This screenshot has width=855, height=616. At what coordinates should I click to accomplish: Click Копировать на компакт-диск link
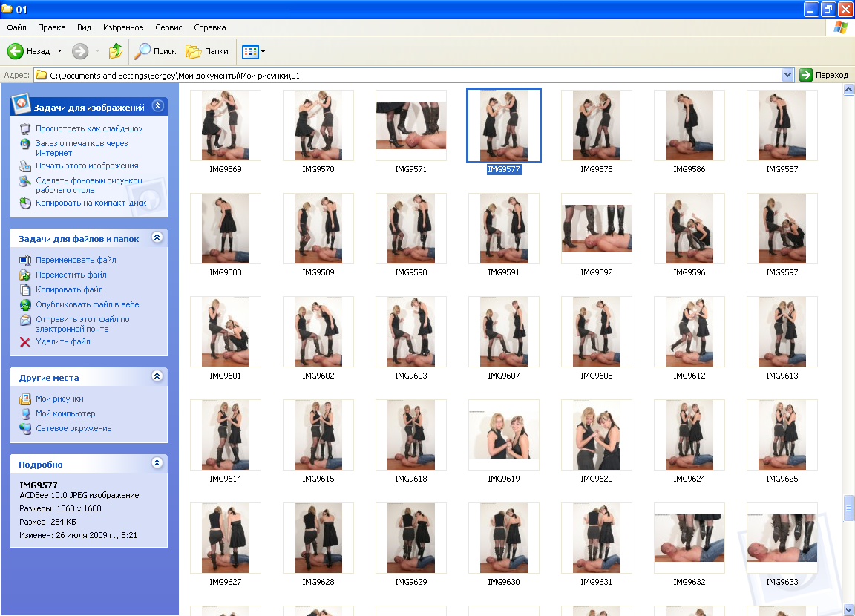pyautogui.click(x=91, y=203)
